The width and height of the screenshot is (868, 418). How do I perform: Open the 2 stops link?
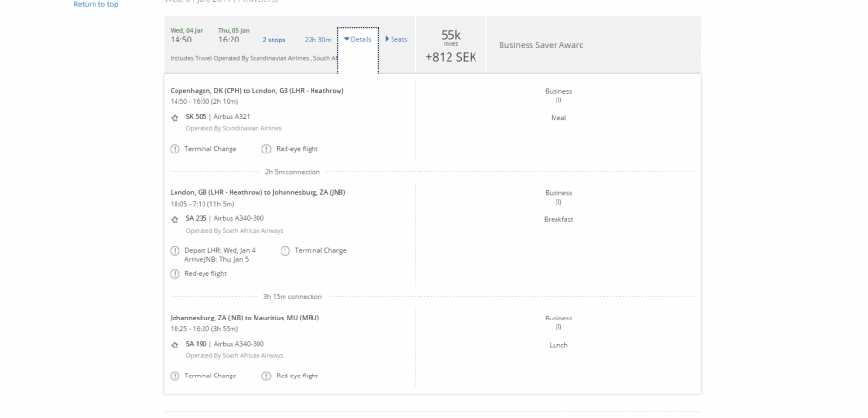coord(274,40)
